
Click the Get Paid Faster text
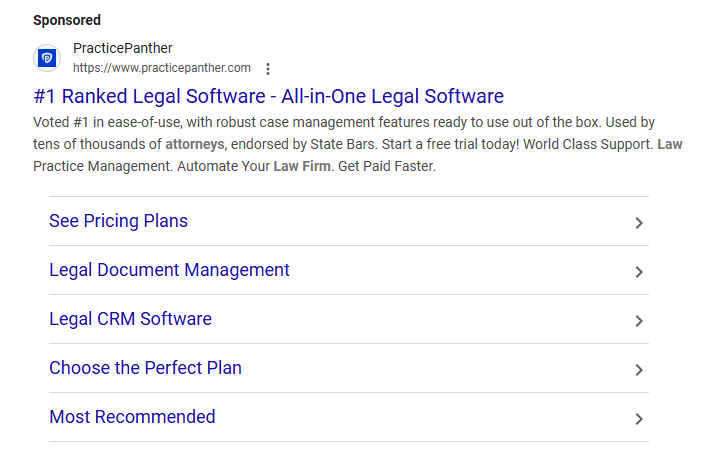point(388,166)
